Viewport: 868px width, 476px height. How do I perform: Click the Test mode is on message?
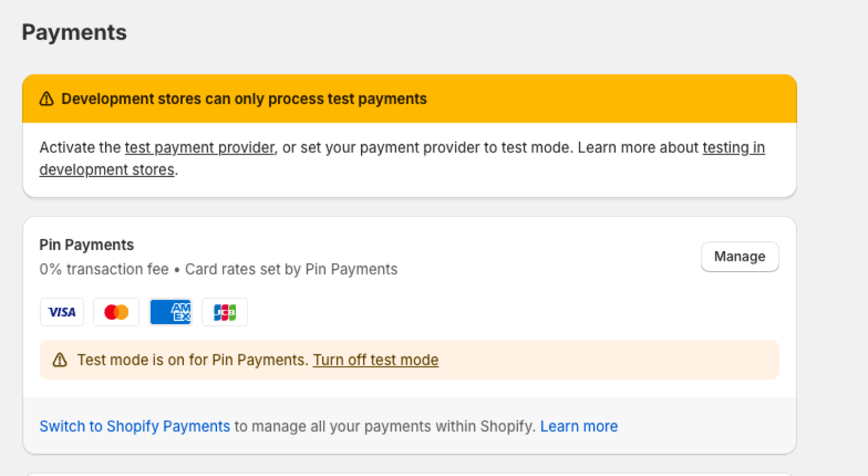(x=192, y=360)
